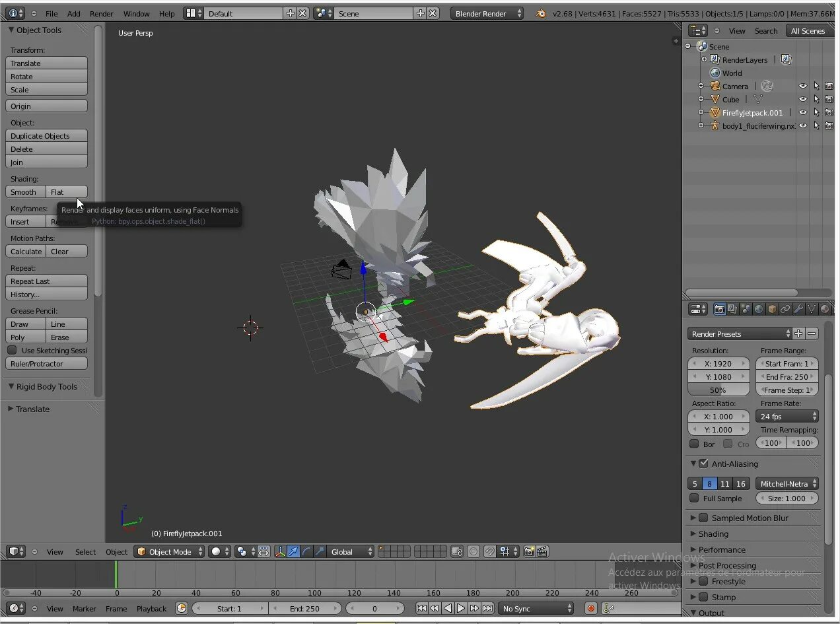Click the Join button
840x624 pixels.
[46, 162]
